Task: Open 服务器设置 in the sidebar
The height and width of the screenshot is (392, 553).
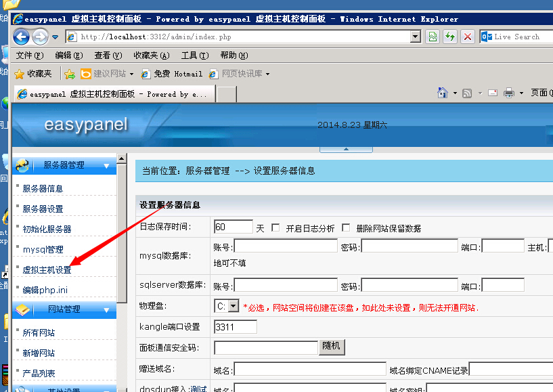Action: (x=43, y=209)
